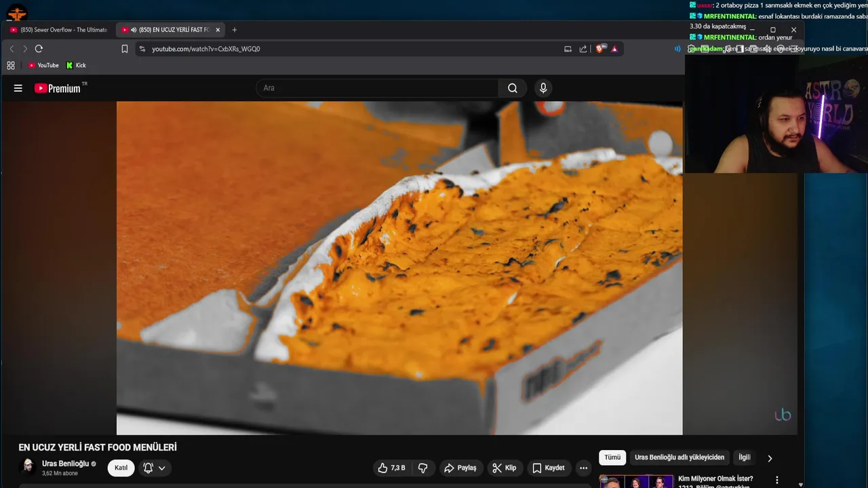Open the three-dot more actions menu
Screen dimensions: 868x488
[x=583, y=468]
